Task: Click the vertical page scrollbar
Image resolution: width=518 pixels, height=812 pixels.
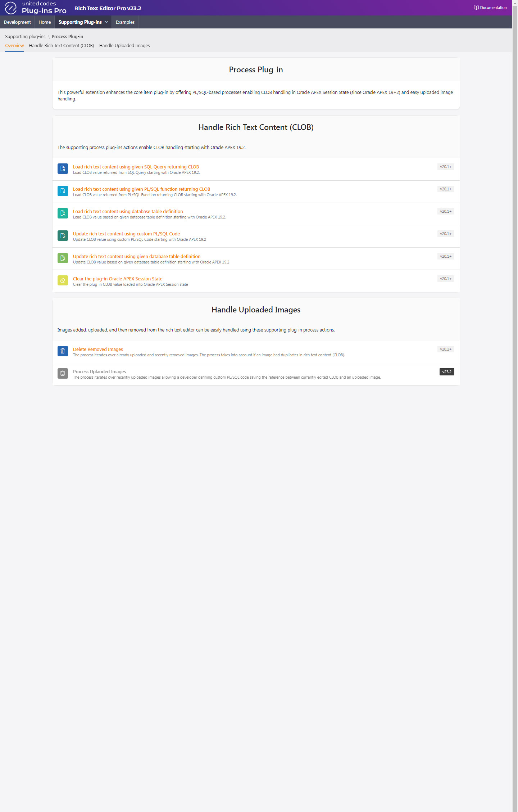Action: [515, 406]
